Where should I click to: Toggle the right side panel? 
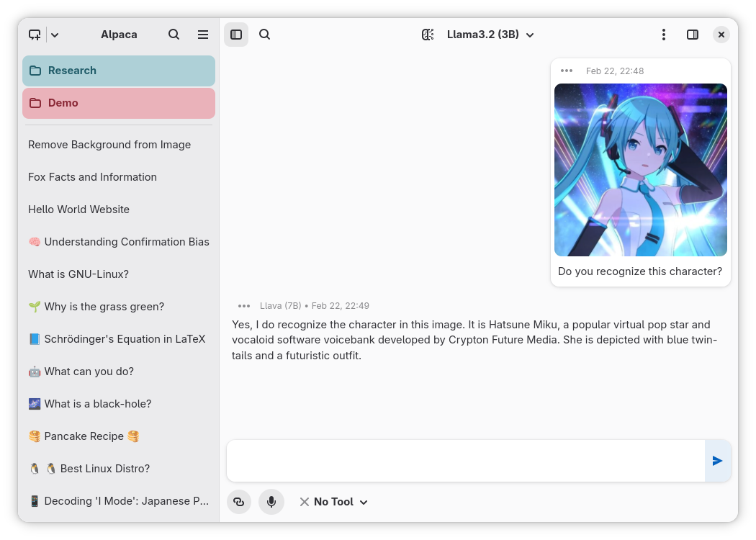(x=693, y=35)
